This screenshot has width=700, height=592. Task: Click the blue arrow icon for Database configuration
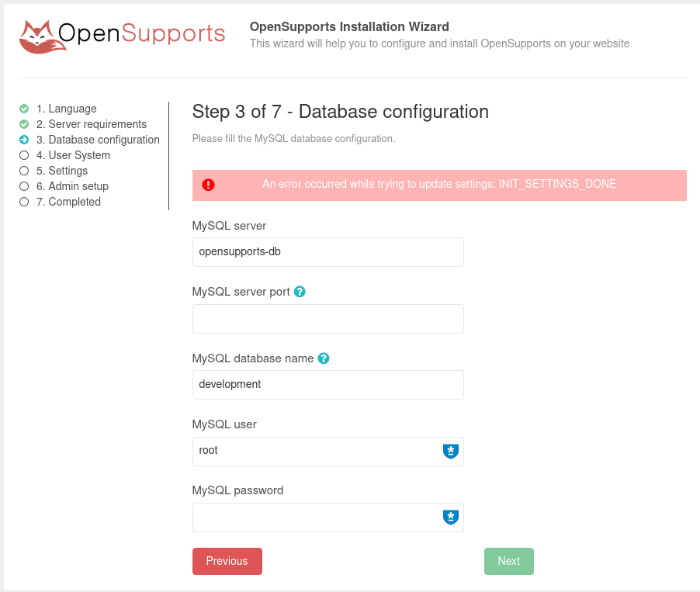(24, 140)
